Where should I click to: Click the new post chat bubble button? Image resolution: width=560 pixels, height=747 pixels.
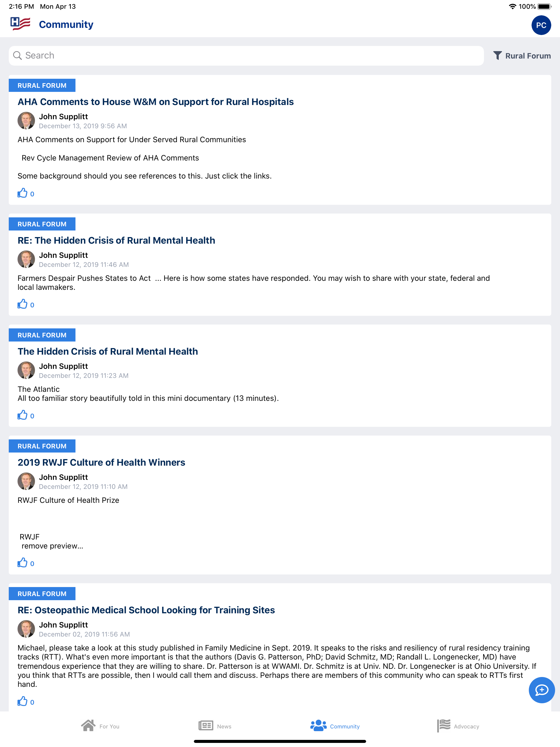[541, 690]
